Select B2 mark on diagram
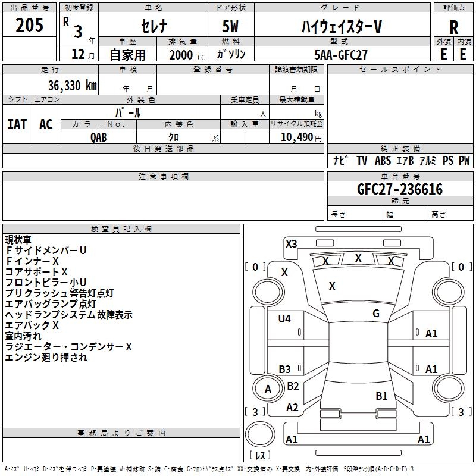The height and width of the screenshot is (476, 476). 293,386
